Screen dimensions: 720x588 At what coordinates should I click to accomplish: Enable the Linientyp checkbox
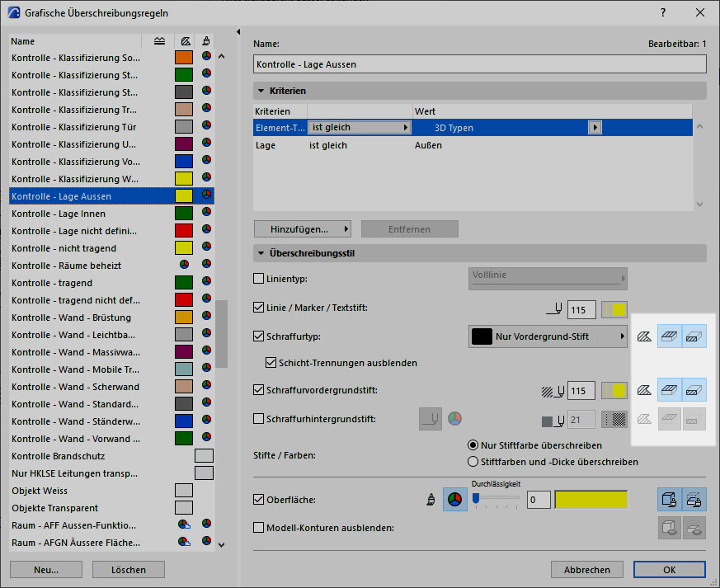(x=259, y=279)
